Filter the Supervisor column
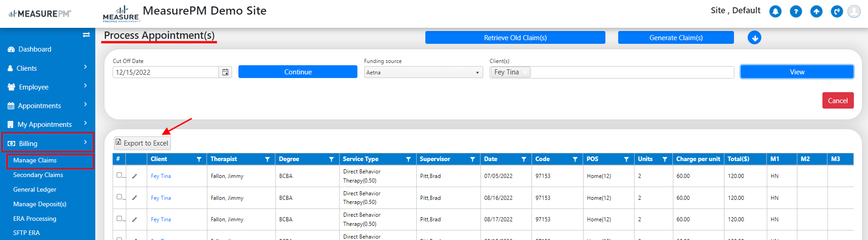This screenshot has width=868, height=240. (x=472, y=159)
